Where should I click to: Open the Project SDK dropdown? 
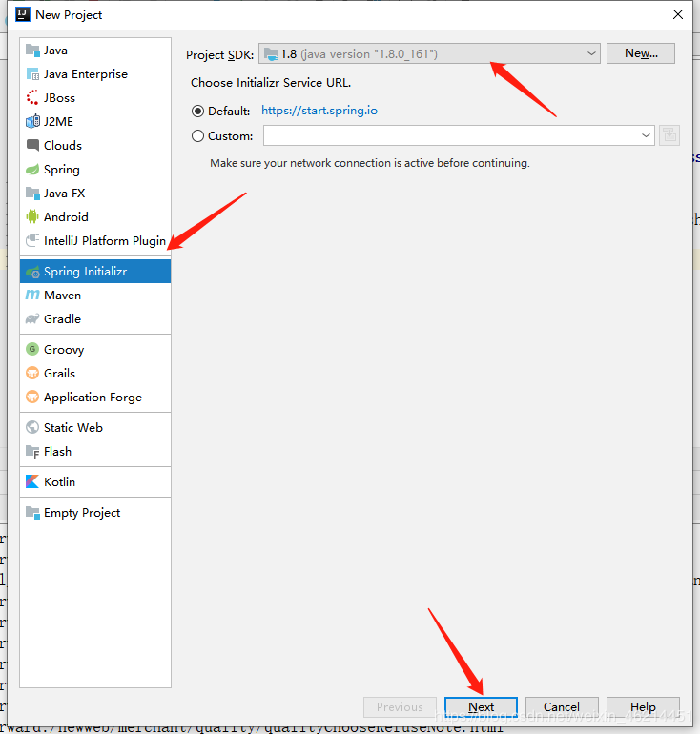pos(429,53)
